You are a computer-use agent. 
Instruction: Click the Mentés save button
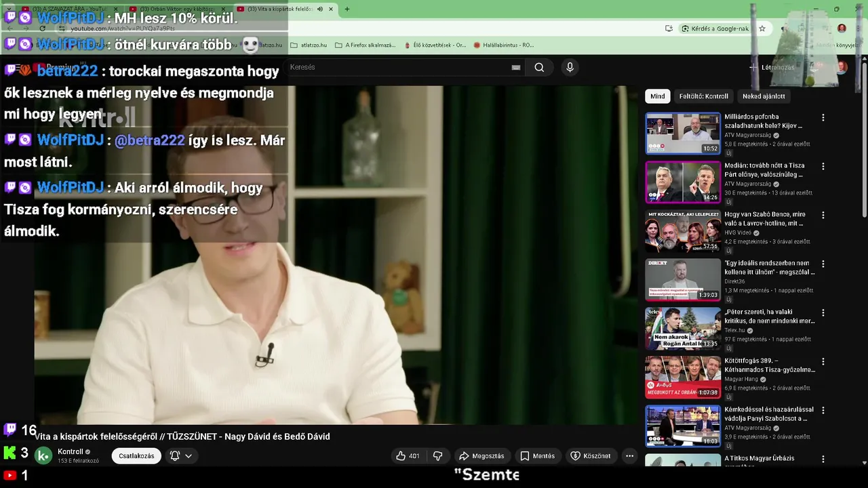click(537, 456)
